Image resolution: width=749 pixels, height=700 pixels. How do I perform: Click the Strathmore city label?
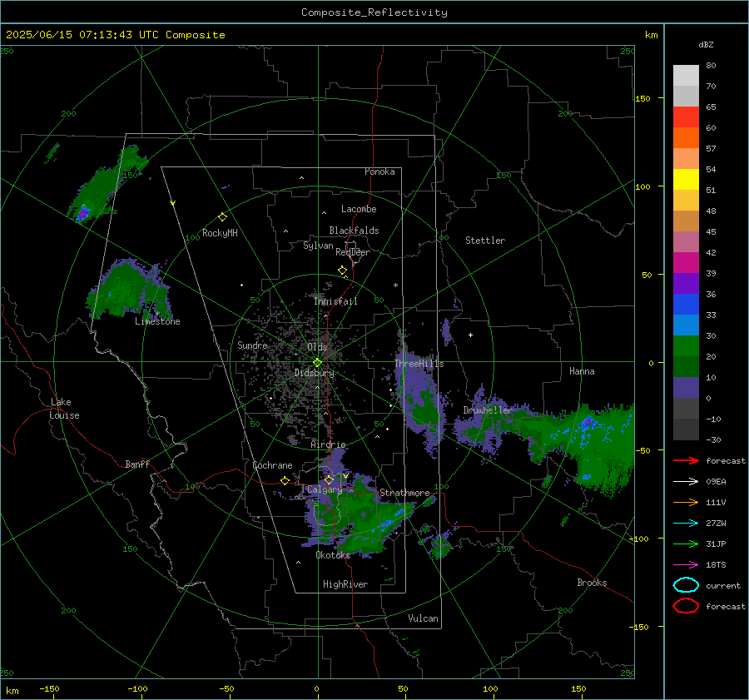pos(404,493)
